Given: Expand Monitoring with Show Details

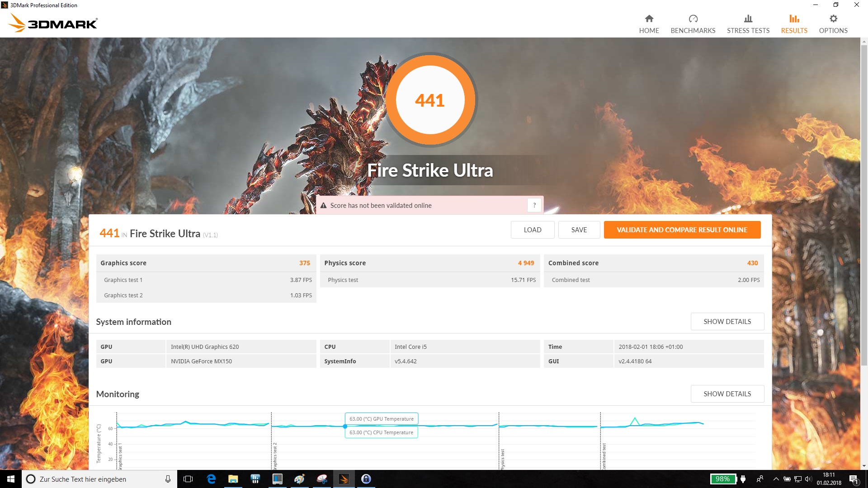Looking at the screenshot, I should [x=727, y=394].
